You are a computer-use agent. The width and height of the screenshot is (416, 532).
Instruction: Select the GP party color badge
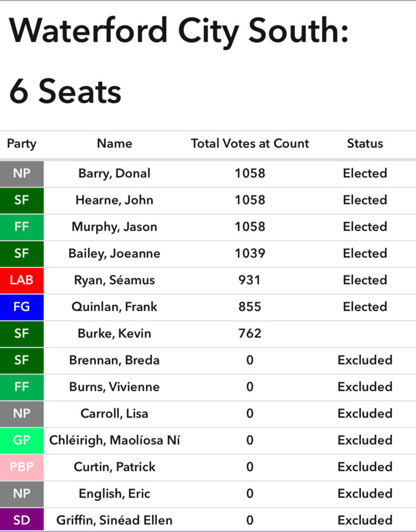point(22,440)
